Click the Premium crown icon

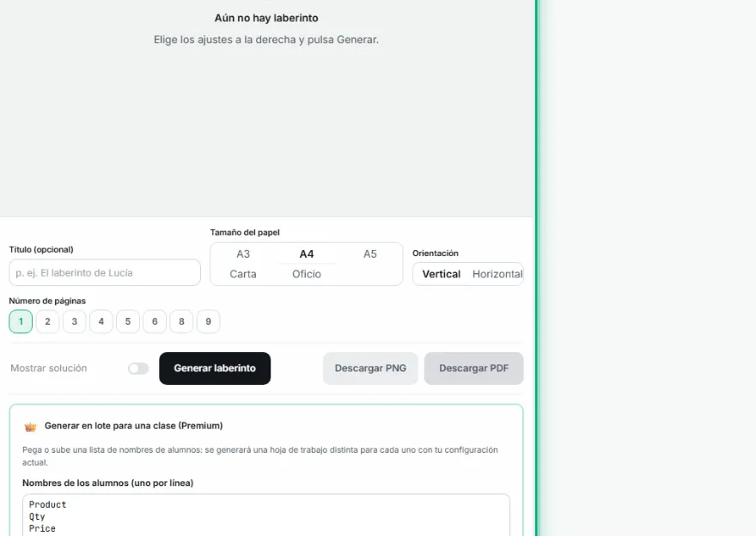tap(30, 427)
